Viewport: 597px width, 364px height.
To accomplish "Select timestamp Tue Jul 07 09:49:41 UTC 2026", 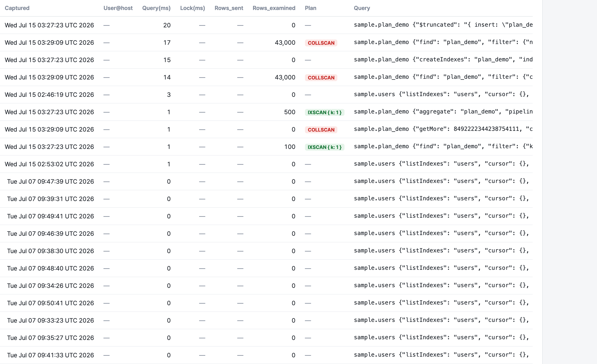I will [x=51, y=216].
